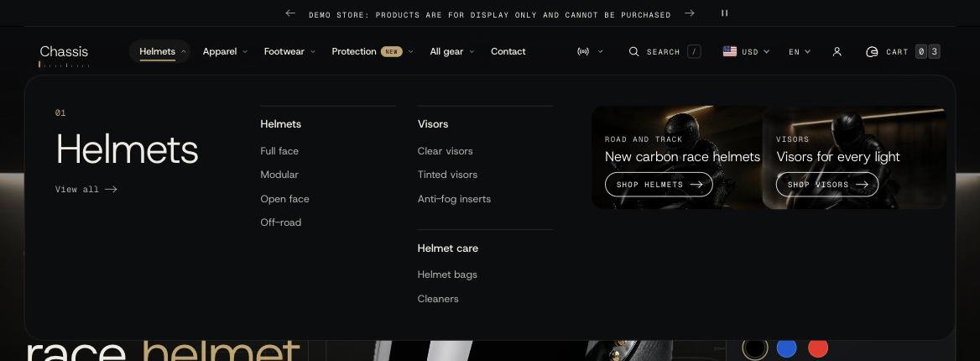The width and height of the screenshot is (980, 361).
Task: Open the EN language dropdown
Action: click(x=800, y=52)
